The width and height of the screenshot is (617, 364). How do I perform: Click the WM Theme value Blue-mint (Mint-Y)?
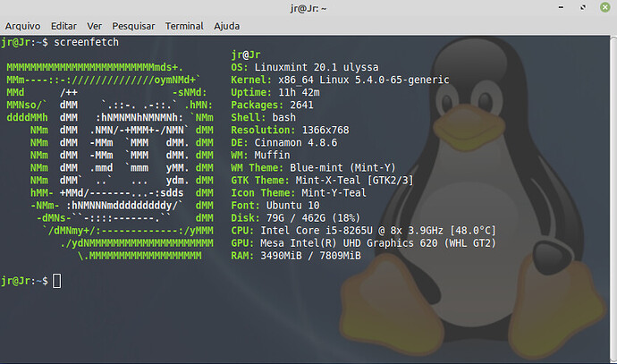tap(342, 168)
